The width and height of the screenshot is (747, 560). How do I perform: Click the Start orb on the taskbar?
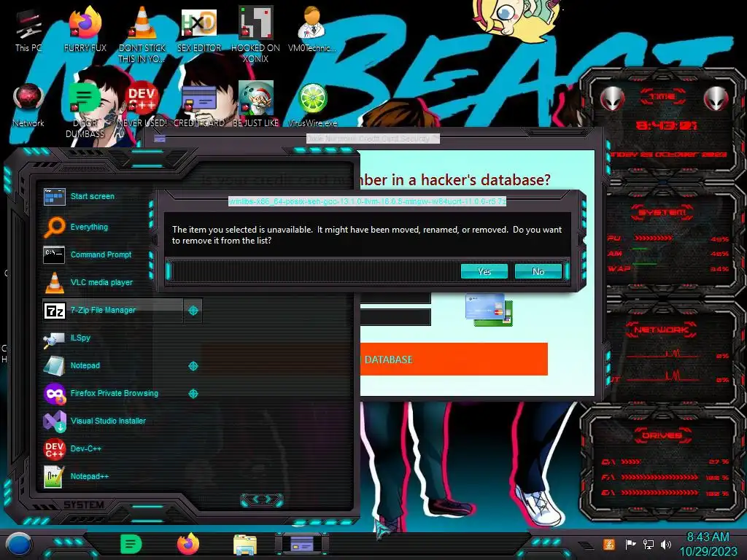19,545
